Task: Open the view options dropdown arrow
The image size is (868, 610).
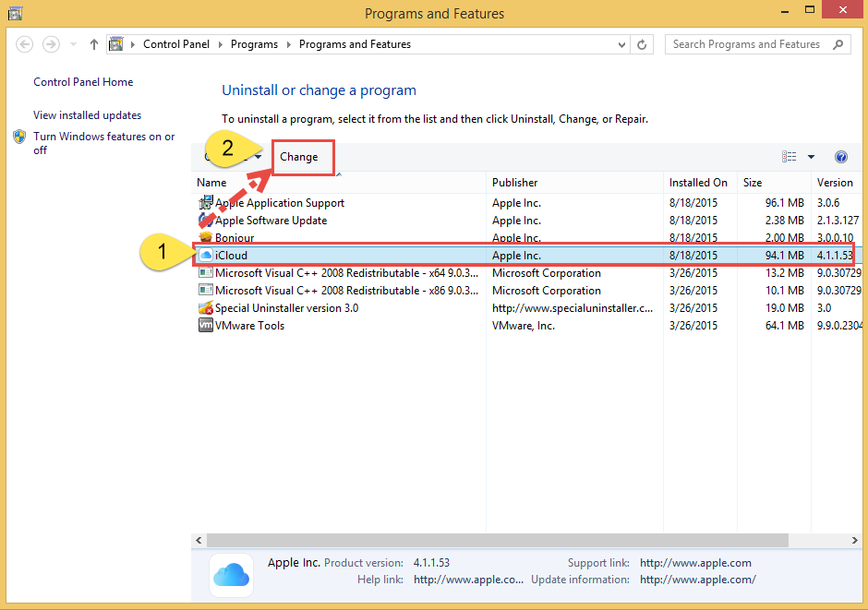Action: click(811, 157)
